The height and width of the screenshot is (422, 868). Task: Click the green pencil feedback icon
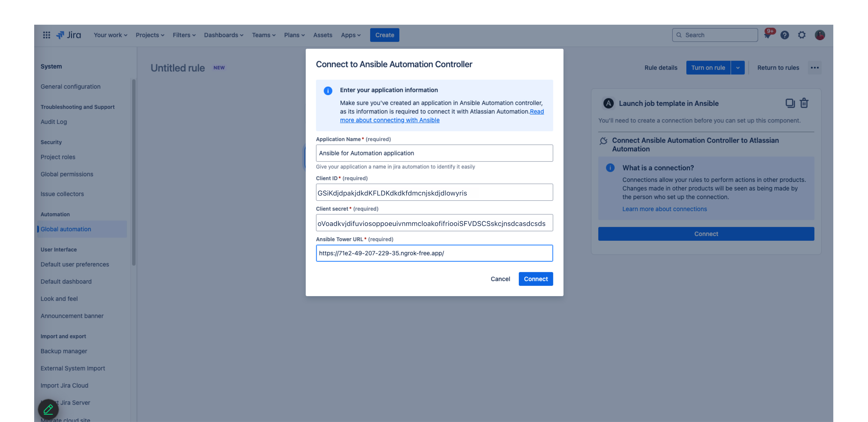[48, 409]
